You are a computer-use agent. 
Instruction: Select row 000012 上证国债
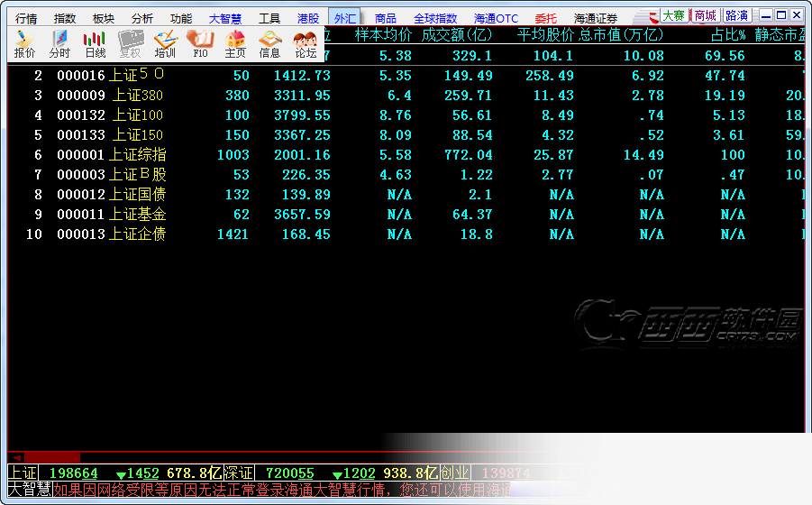[406, 195]
